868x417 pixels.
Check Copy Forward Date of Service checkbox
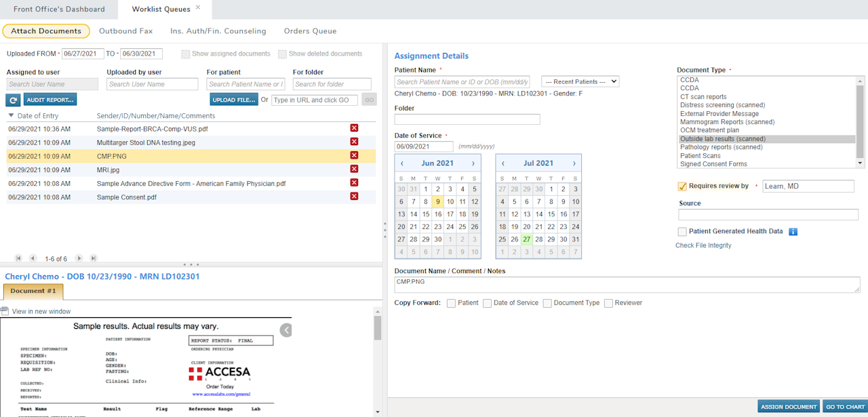click(487, 303)
